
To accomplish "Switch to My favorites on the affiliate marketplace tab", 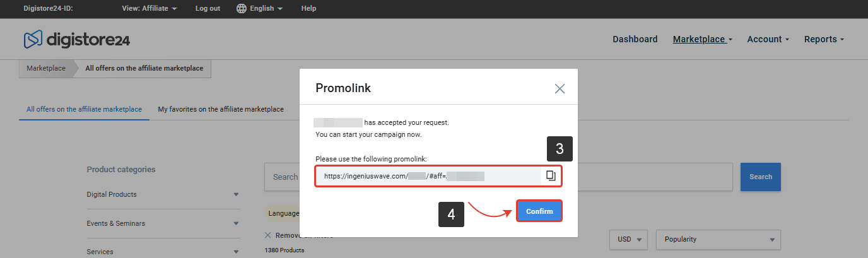I will click(x=221, y=109).
